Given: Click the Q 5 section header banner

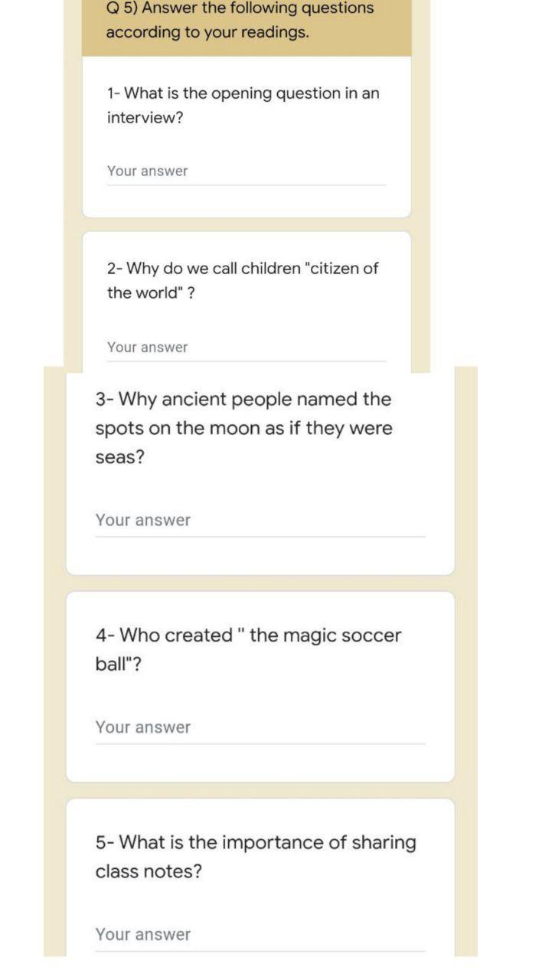Looking at the screenshot, I should [x=245, y=27].
